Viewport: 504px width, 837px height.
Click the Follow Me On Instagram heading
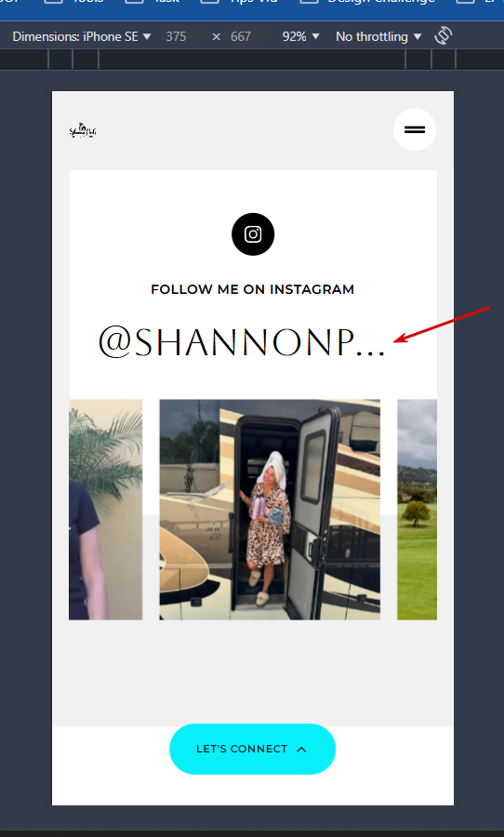pyautogui.click(x=253, y=289)
